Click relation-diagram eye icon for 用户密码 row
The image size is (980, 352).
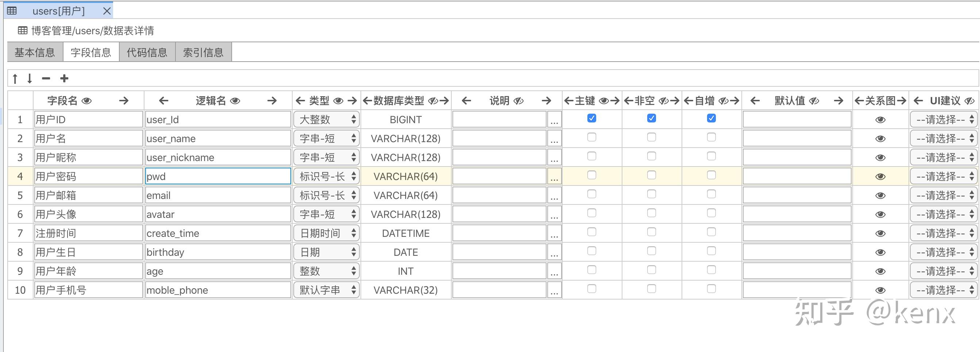click(x=880, y=177)
